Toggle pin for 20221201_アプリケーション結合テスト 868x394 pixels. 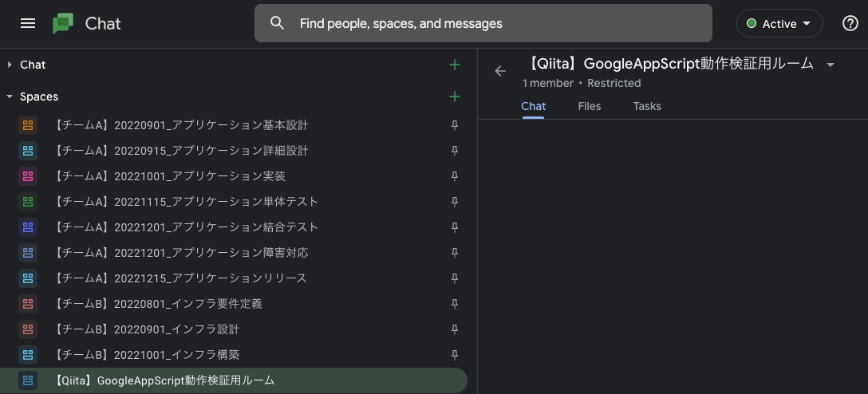tap(455, 227)
